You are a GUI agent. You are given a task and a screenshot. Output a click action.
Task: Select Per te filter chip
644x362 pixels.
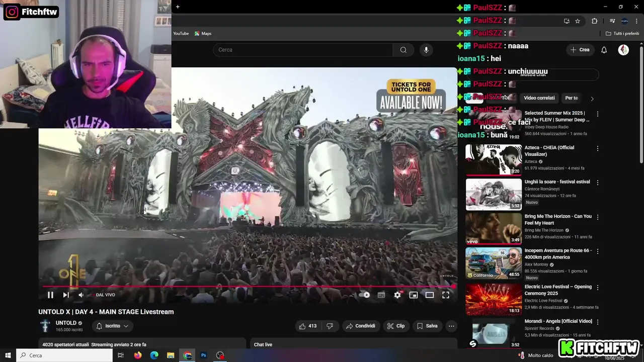click(572, 98)
